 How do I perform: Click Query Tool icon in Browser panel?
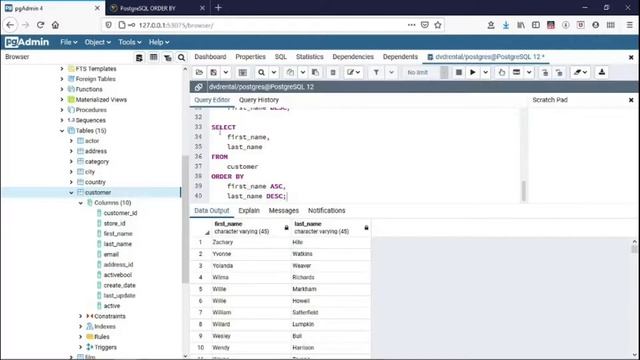click(139, 58)
